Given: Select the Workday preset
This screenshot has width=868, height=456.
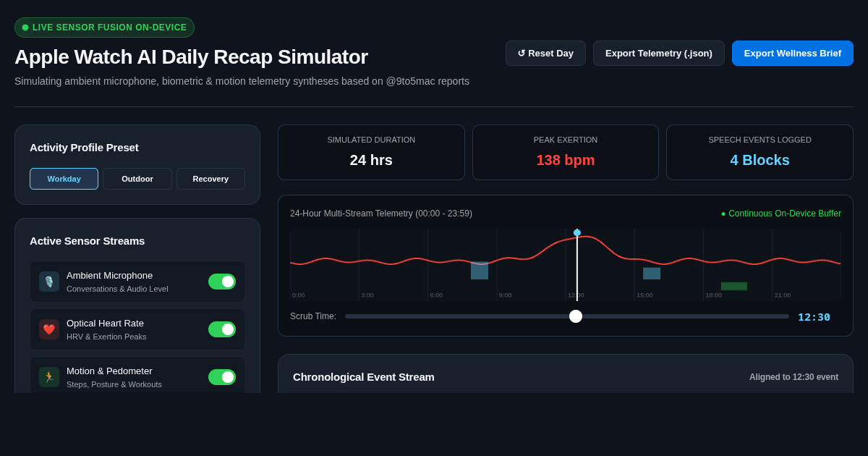Looking at the screenshot, I should click(64, 179).
